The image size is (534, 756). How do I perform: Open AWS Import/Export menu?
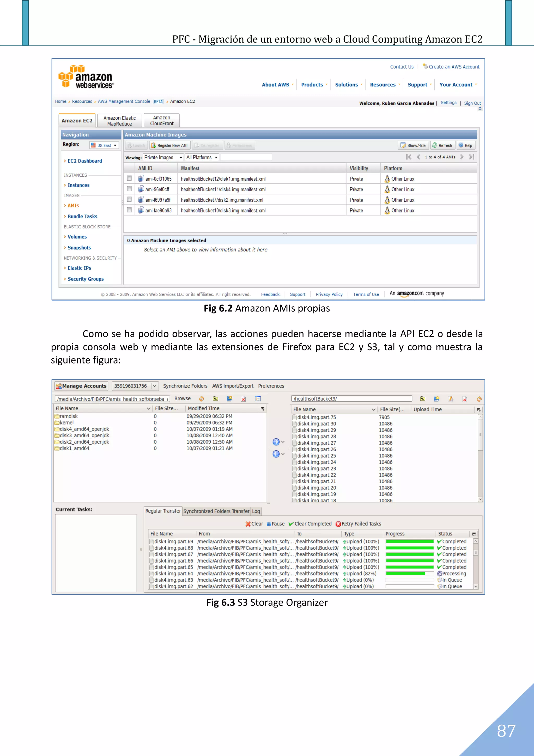233,386
